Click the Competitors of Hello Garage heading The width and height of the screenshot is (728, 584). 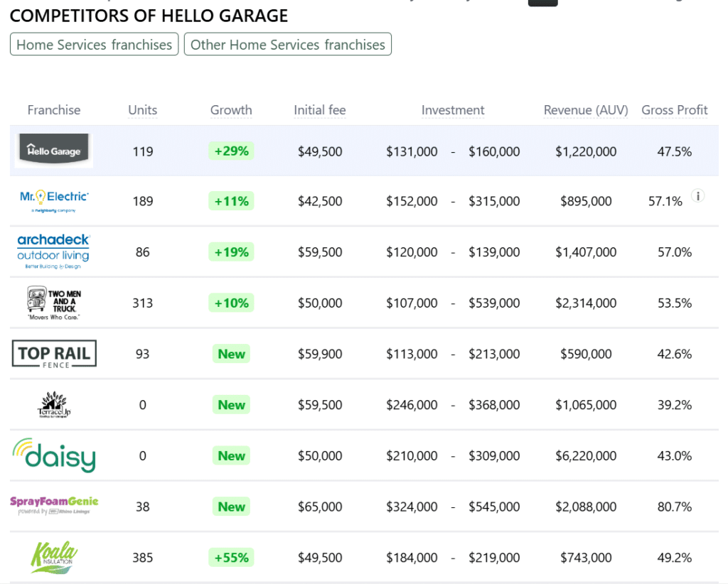pyautogui.click(x=149, y=16)
